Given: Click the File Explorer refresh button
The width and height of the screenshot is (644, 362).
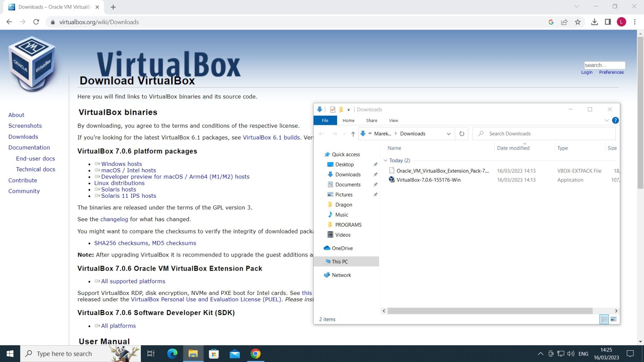Looking at the screenshot, I should coord(462,134).
